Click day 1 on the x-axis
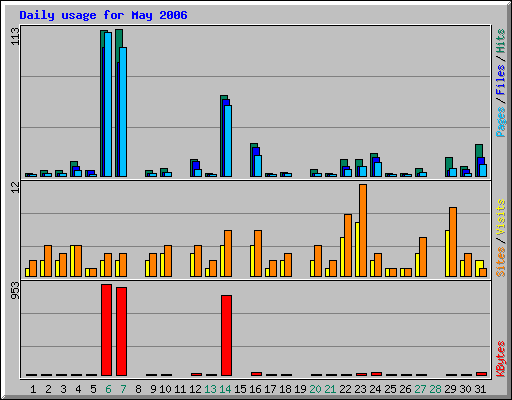Screen dimensions: 512x400 point(33,389)
